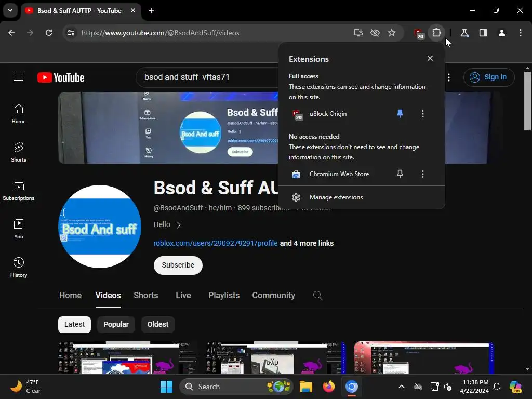Switch to the channel Home tab
This screenshot has width=532, height=399.
70,296
